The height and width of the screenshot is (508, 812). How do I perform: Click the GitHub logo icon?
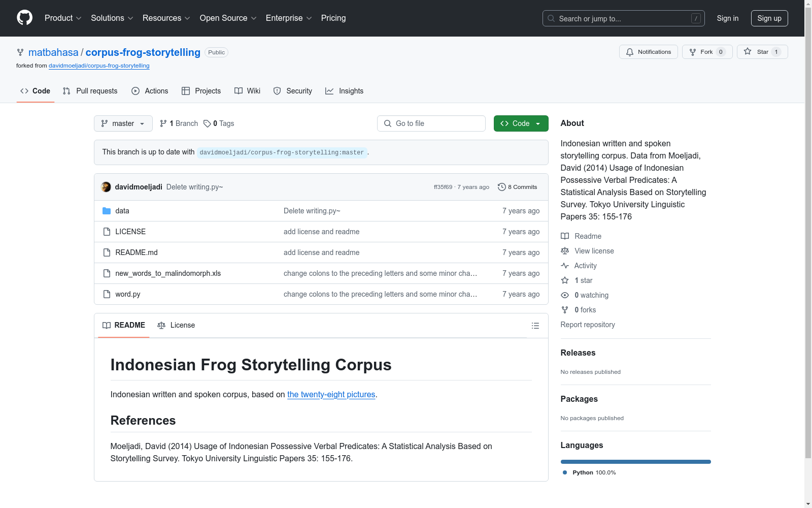pos(24,18)
